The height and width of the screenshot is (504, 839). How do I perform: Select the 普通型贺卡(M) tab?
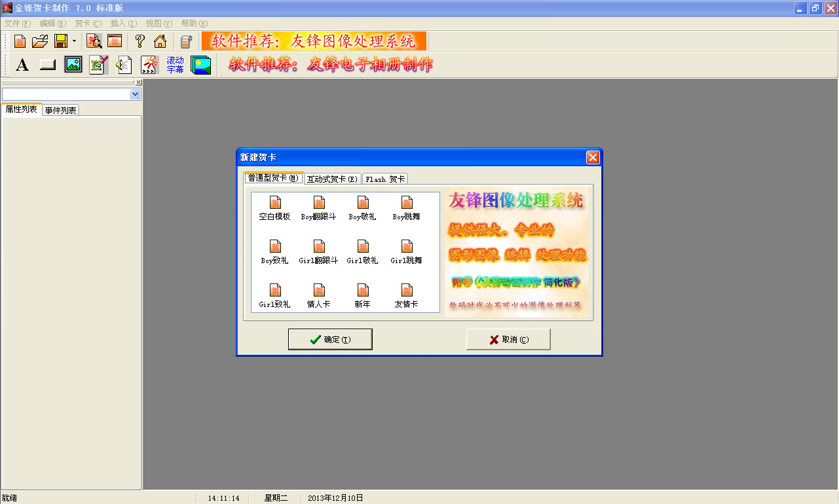click(x=274, y=178)
